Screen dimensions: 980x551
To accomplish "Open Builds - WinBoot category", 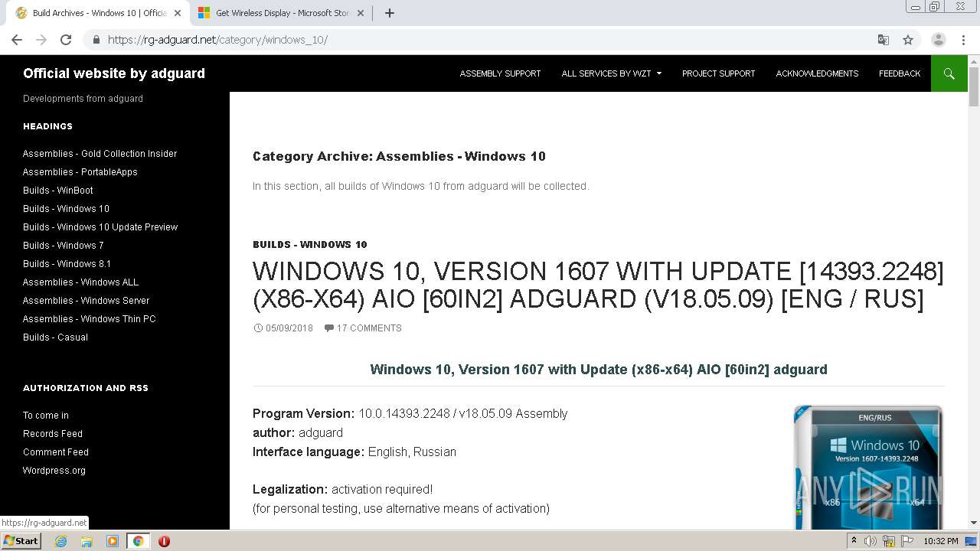I will click(58, 191).
